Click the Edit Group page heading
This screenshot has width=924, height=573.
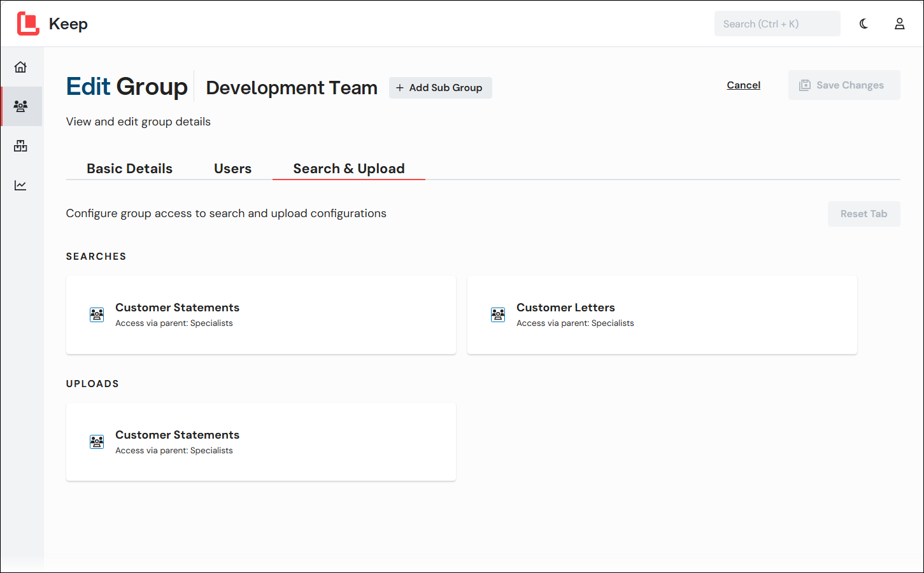(x=127, y=87)
